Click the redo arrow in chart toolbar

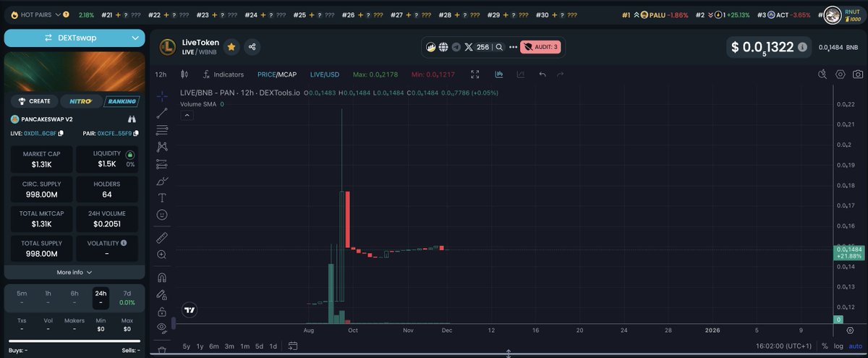pyautogui.click(x=561, y=74)
